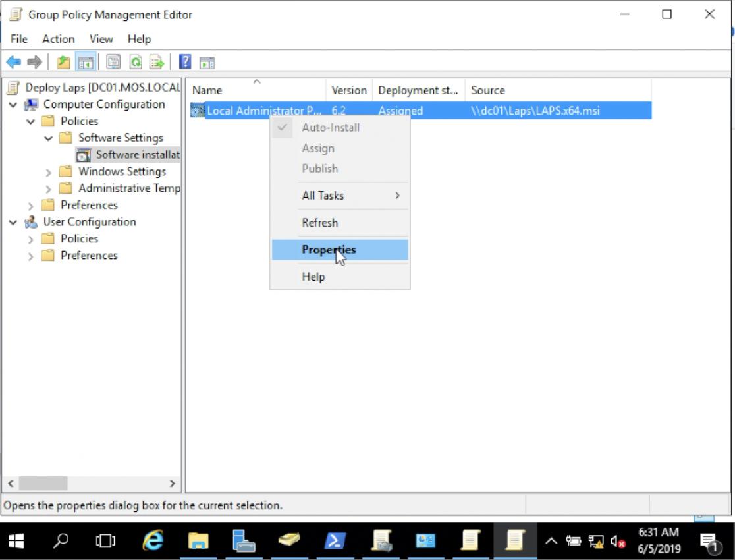735x560 pixels.
Task: Launch Internet Explorer from taskbar
Action: click(153, 542)
